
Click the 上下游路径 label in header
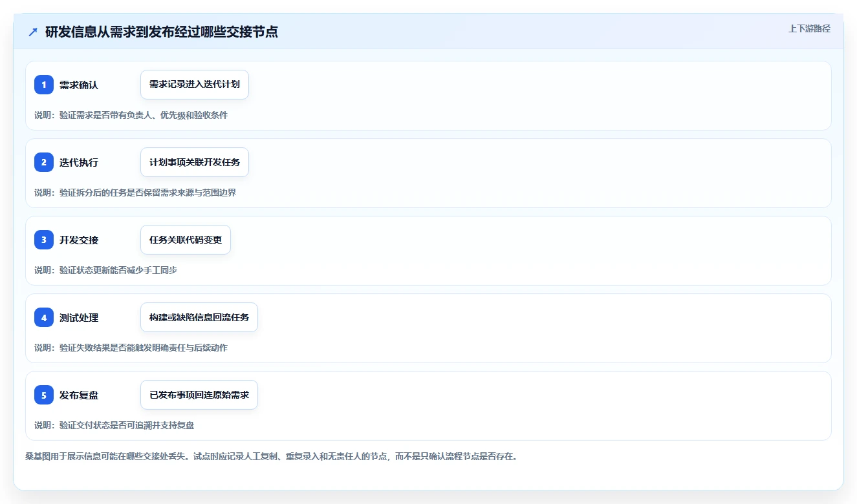[809, 28]
